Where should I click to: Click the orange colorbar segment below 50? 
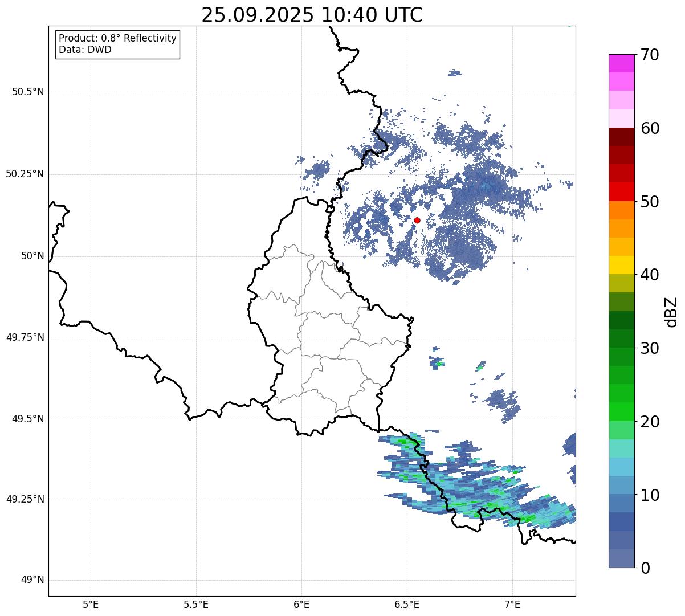(621, 210)
